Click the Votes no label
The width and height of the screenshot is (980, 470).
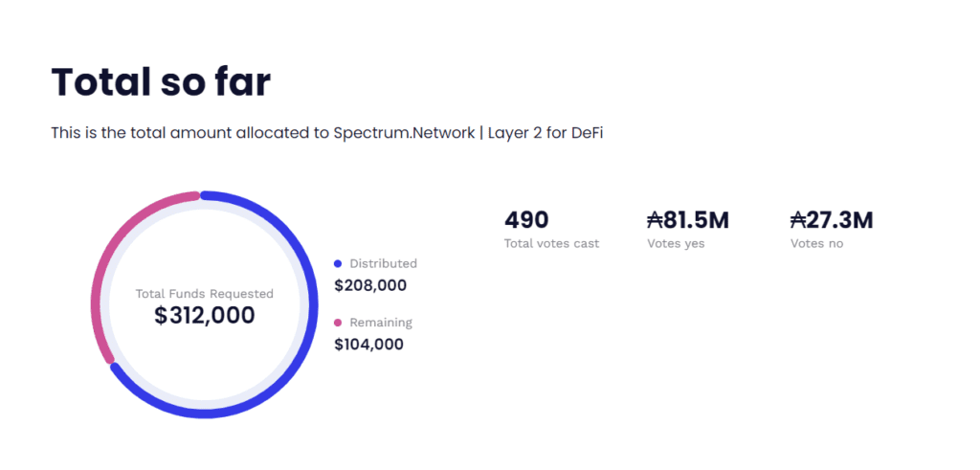[816, 244]
